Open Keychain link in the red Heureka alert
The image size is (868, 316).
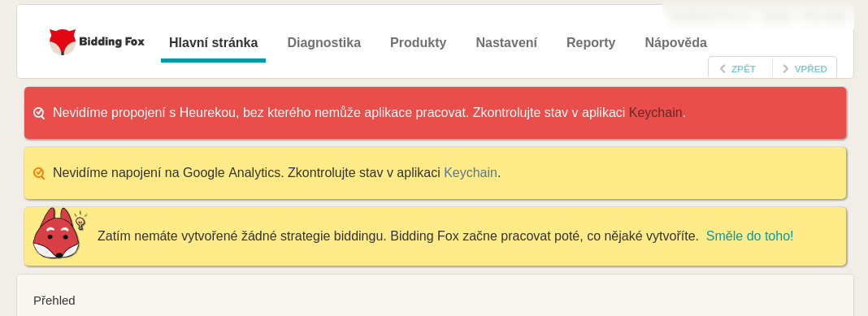(x=655, y=113)
